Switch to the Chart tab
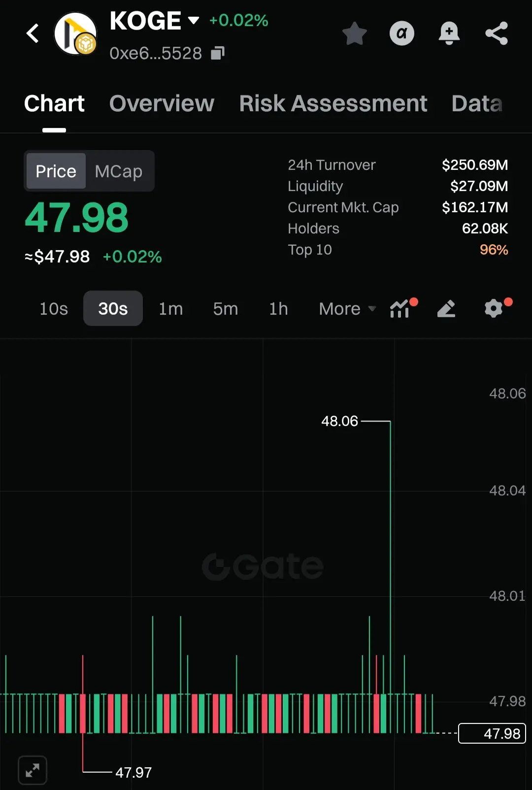Viewport: 532px width, 790px height. (54, 103)
